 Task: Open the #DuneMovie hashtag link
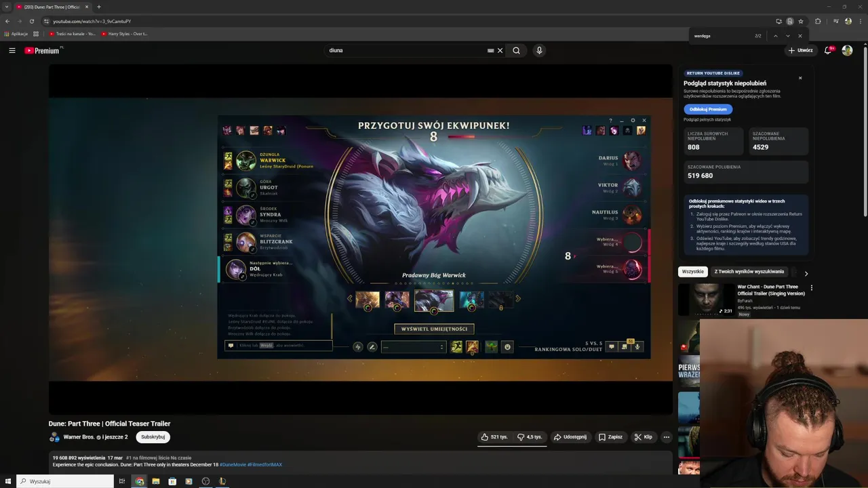(233, 465)
